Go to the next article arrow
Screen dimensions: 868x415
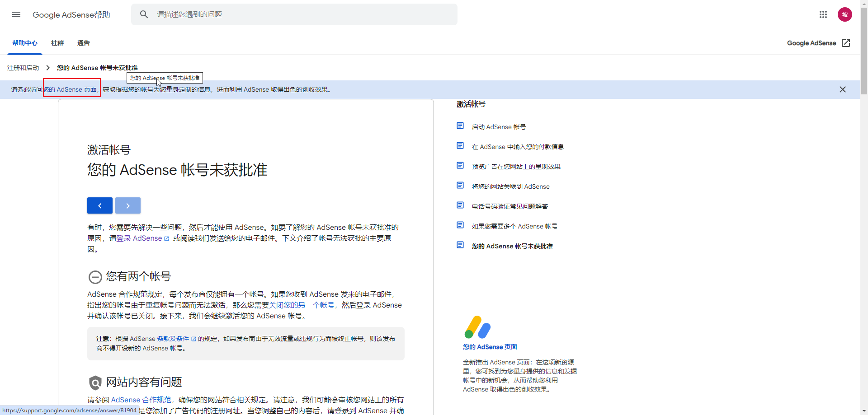click(128, 205)
